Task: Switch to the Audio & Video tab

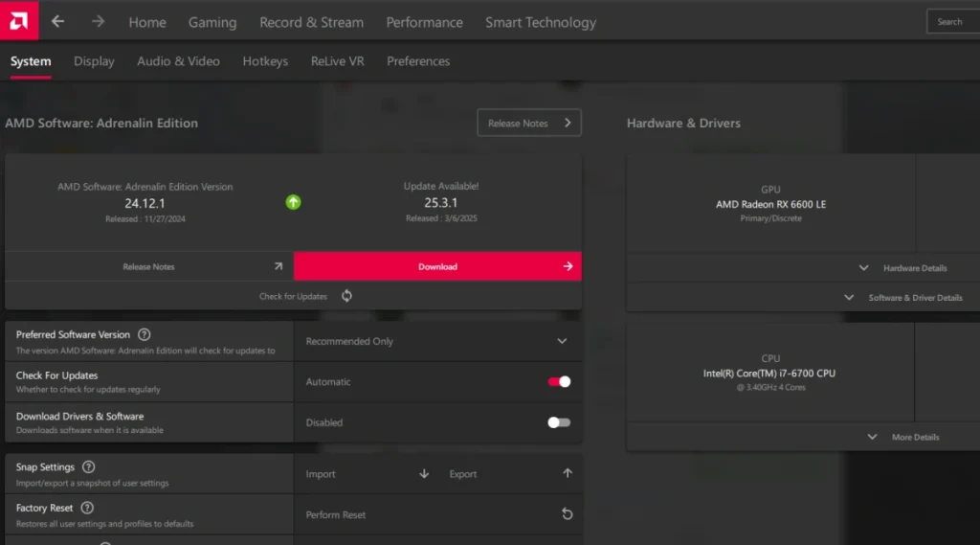Action: (x=178, y=61)
